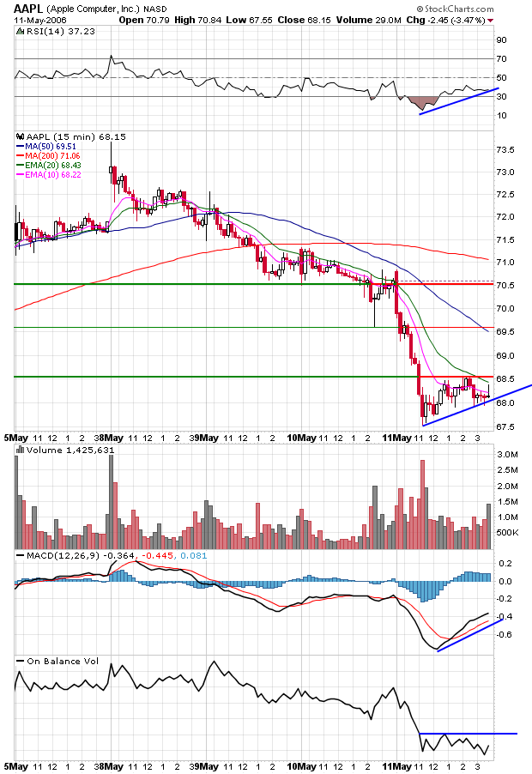Click the Volume 29.0M header value
This screenshot has width=532, height=774.
click(368, 20)
